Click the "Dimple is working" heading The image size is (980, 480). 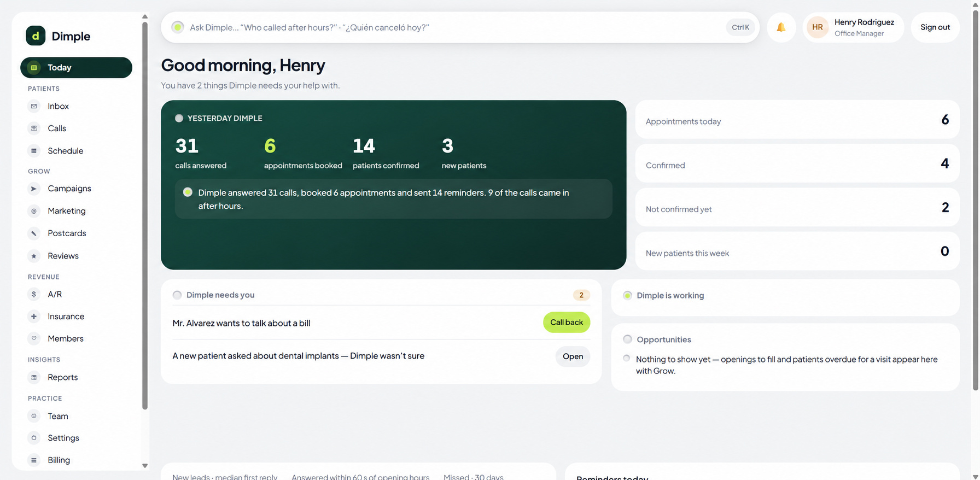click(x=670, y=296)
